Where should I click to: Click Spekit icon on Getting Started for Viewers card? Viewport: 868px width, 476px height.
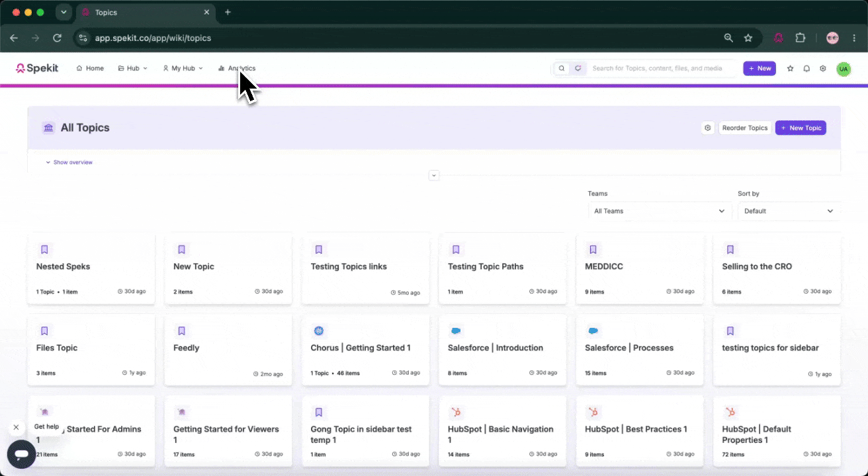point(181,413)
